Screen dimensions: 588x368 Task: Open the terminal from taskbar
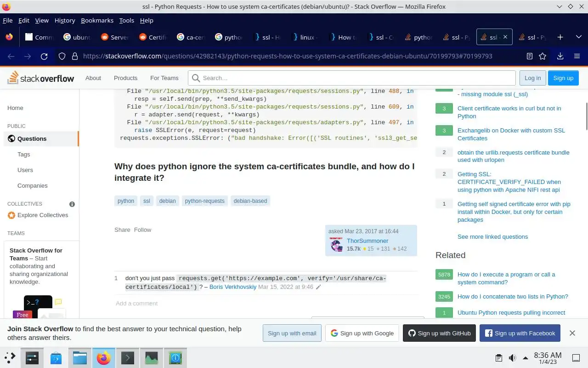[x=128, y=357]
